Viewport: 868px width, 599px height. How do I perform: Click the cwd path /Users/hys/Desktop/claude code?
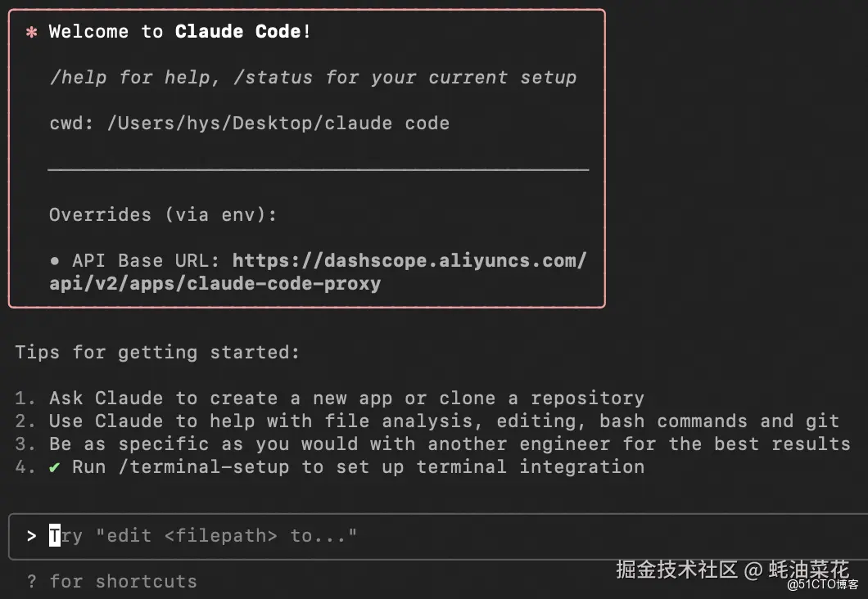pyautogui.click(x=278, y=124)
